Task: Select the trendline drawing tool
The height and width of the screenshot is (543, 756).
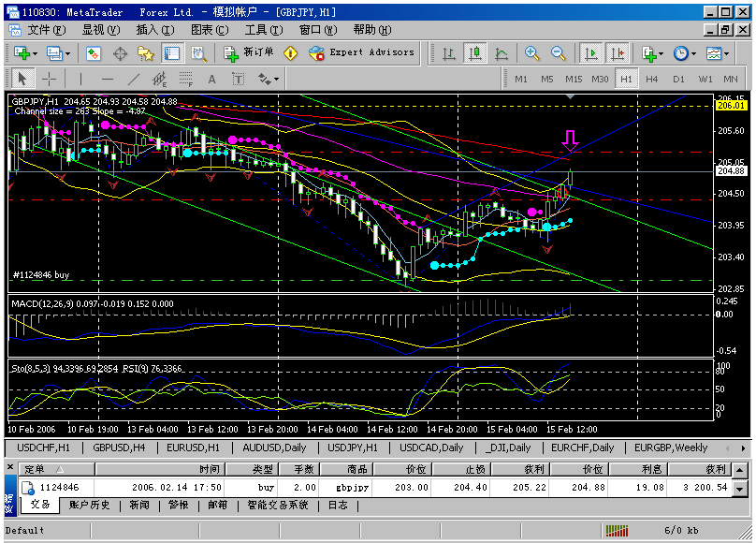Action: [134, 79]
